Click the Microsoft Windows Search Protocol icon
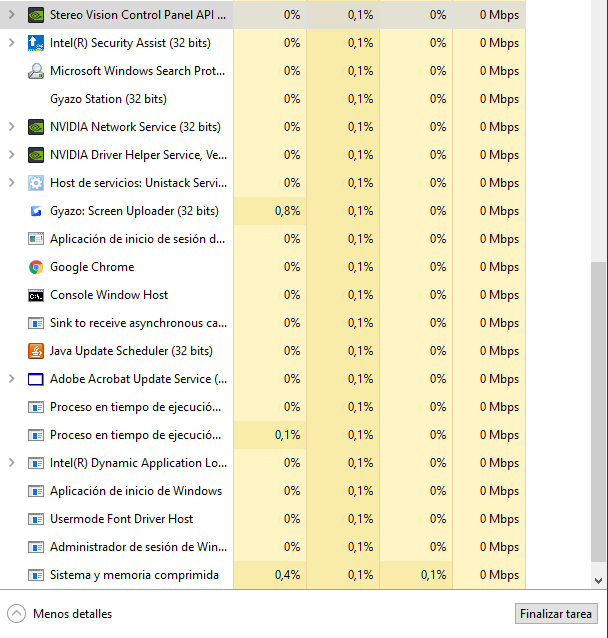Viewport: 608px width, 638px height. point(36,71)
